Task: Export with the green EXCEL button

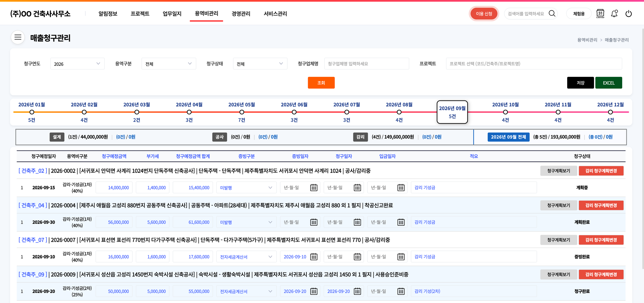Action: [609, 83]
